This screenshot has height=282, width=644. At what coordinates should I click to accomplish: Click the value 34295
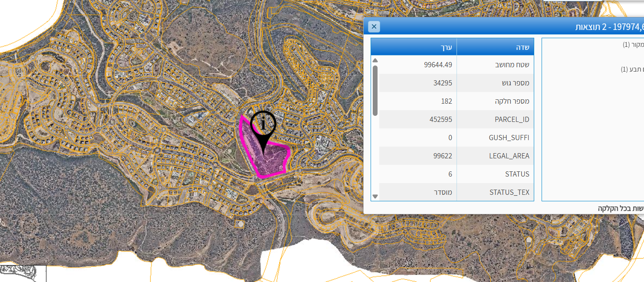click(443, 83)
